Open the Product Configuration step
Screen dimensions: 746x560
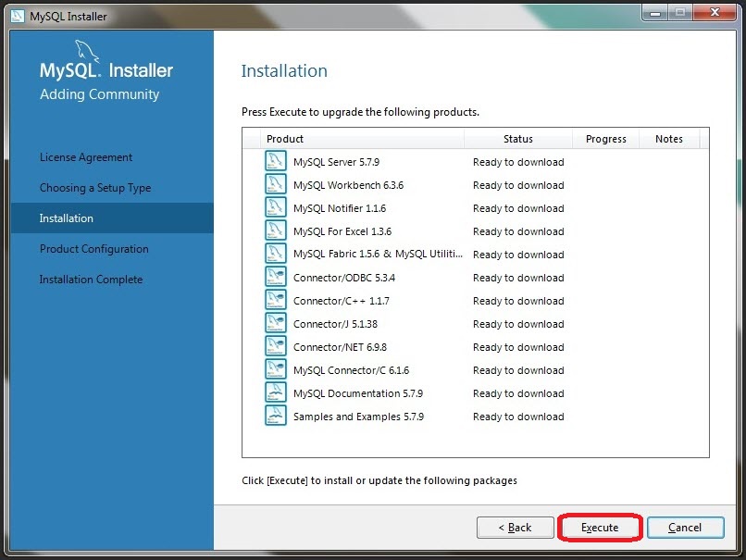[94, 249]
